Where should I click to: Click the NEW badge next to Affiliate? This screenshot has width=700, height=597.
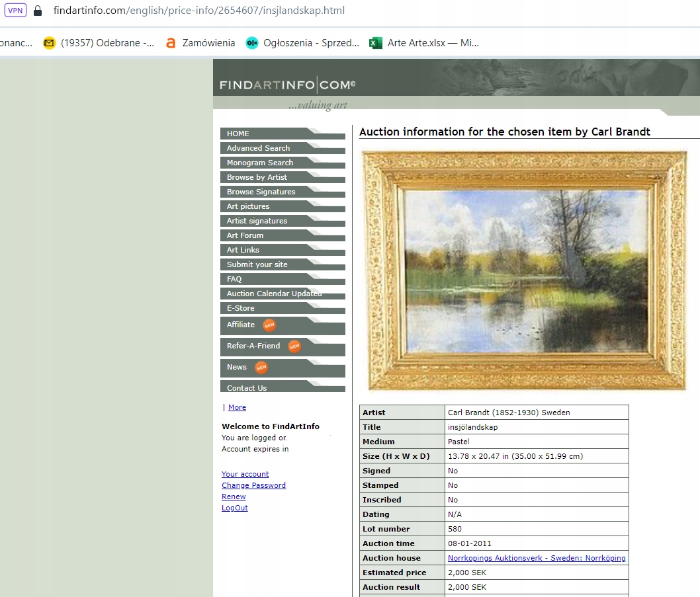(269, 325)
